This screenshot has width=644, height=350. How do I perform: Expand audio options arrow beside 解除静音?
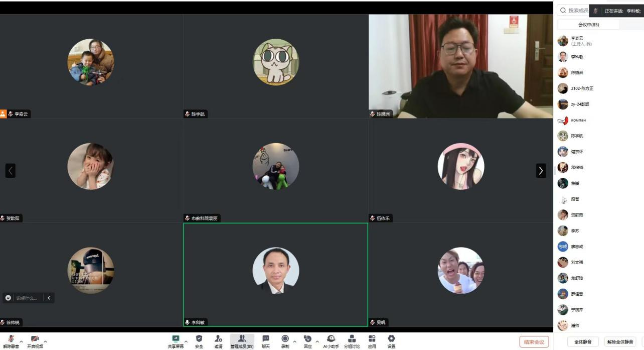[x=22, y=341]
